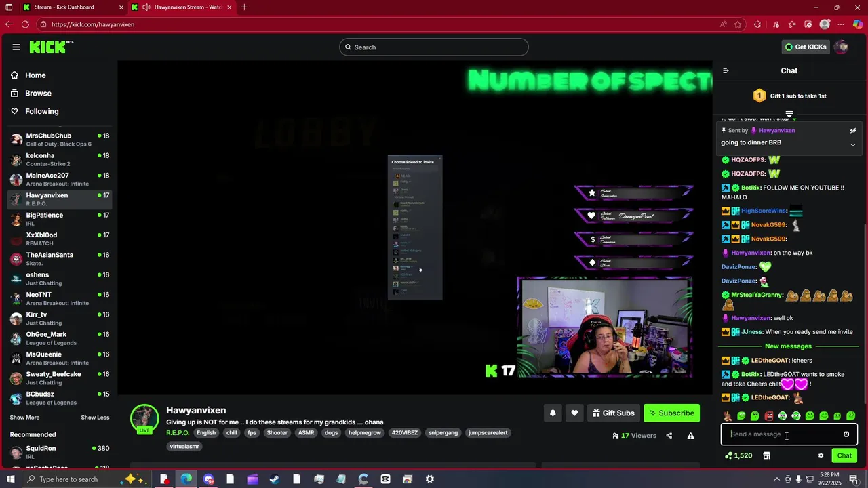Share the stream via share icon

669,436
